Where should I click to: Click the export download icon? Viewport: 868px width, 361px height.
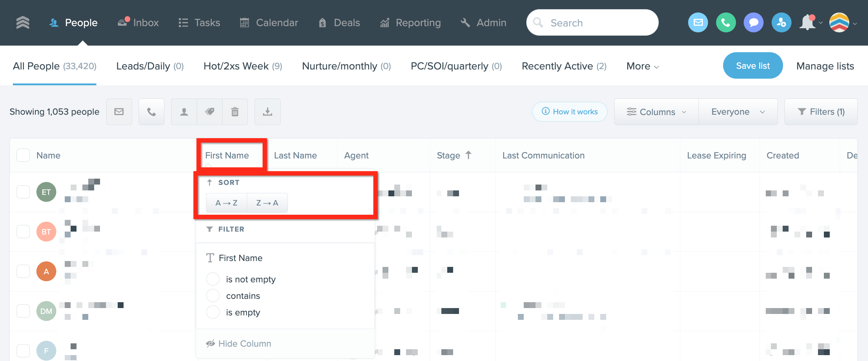267,111
